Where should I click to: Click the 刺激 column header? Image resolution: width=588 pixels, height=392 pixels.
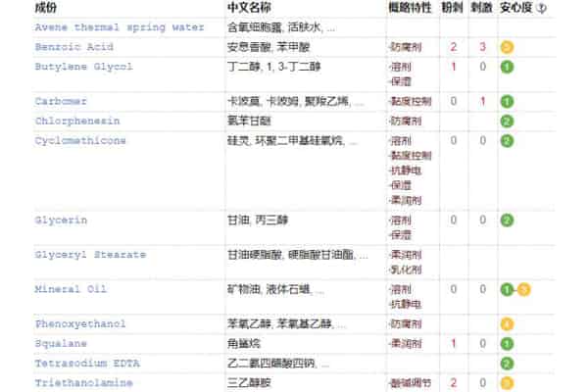(481, 8)
